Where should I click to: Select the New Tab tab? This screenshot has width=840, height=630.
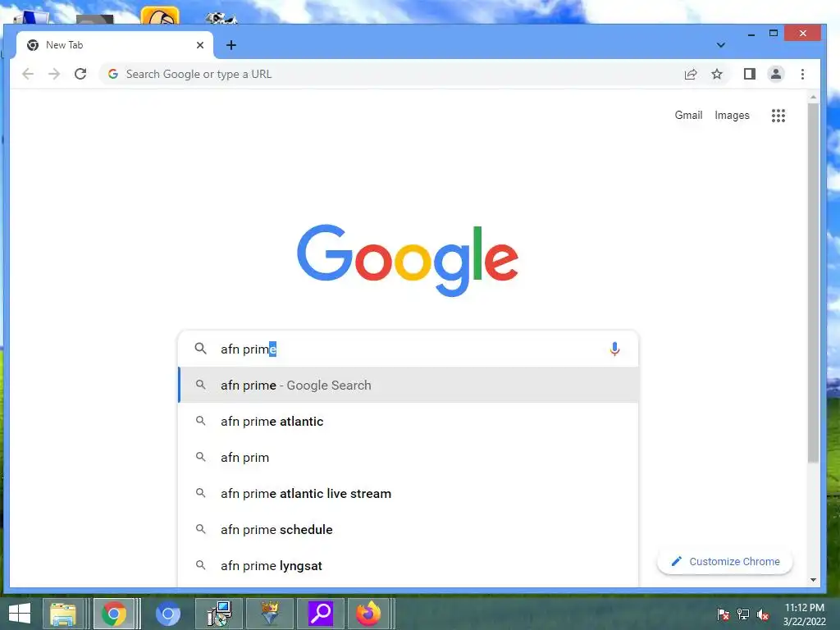click(115, 45)
